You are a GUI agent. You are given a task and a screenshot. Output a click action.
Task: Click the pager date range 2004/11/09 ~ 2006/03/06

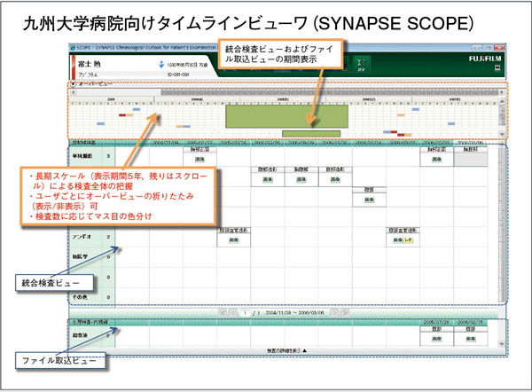(x=294, y=312)
